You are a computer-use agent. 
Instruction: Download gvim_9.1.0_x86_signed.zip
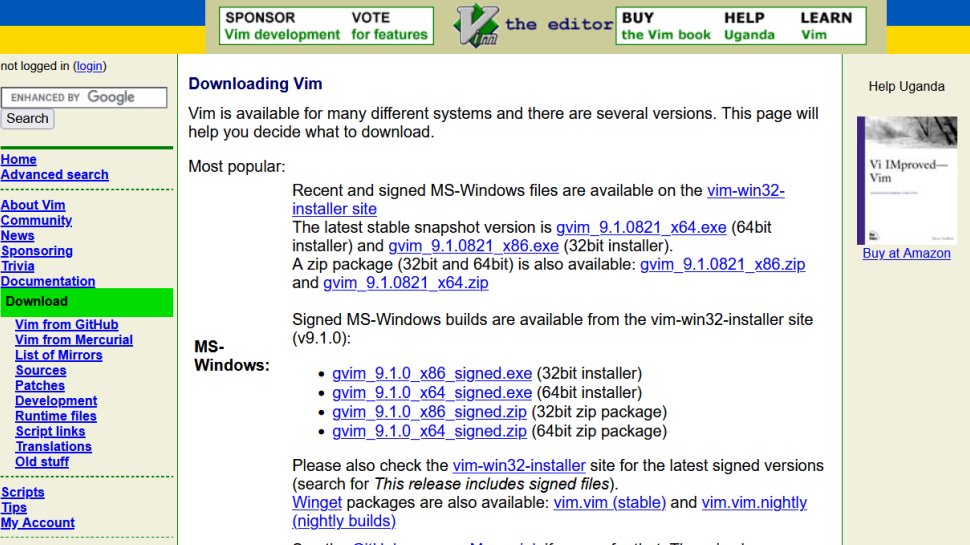[x=429, y=412]
